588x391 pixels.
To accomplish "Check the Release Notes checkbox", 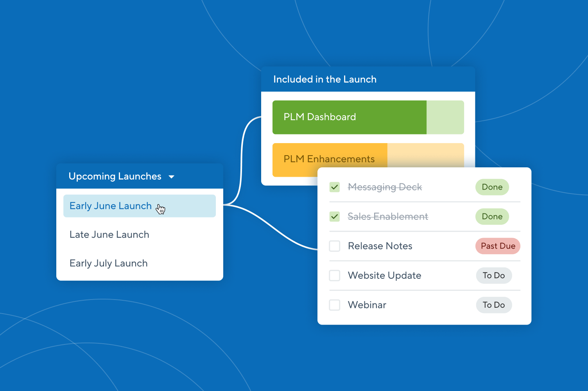I will tap(335, 246).
